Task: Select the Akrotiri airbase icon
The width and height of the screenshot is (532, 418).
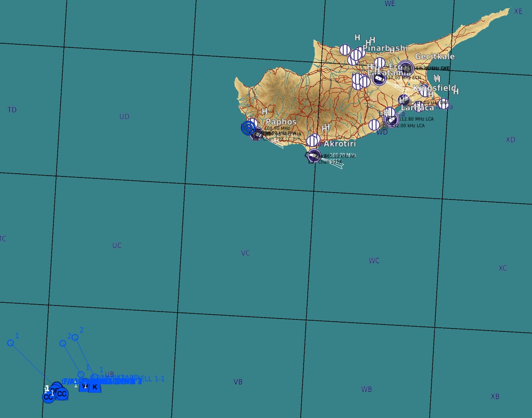Action: (314, 156)
